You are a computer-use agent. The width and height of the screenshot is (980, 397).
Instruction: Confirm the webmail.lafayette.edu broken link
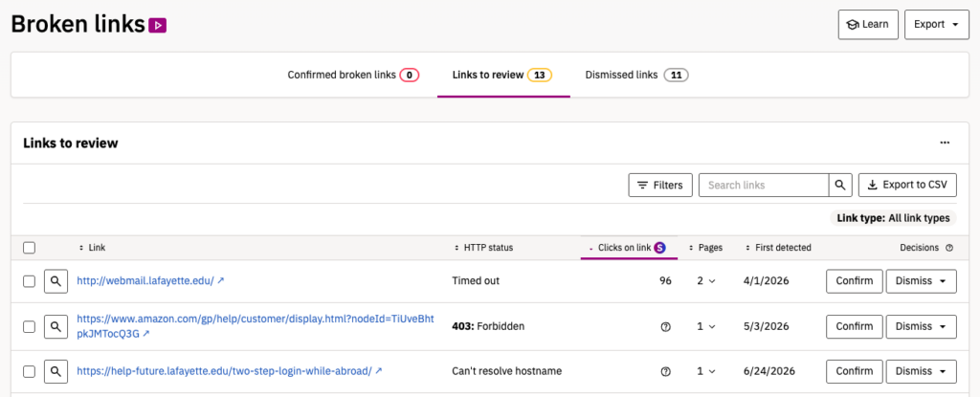coord(855,281)
